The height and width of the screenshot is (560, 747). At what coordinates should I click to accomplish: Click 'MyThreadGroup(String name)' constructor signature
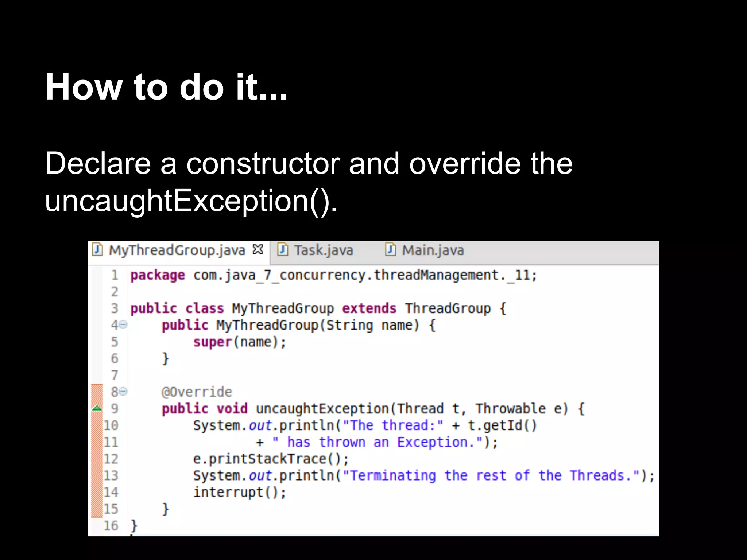pyautogui.click(x=318, y=325)
